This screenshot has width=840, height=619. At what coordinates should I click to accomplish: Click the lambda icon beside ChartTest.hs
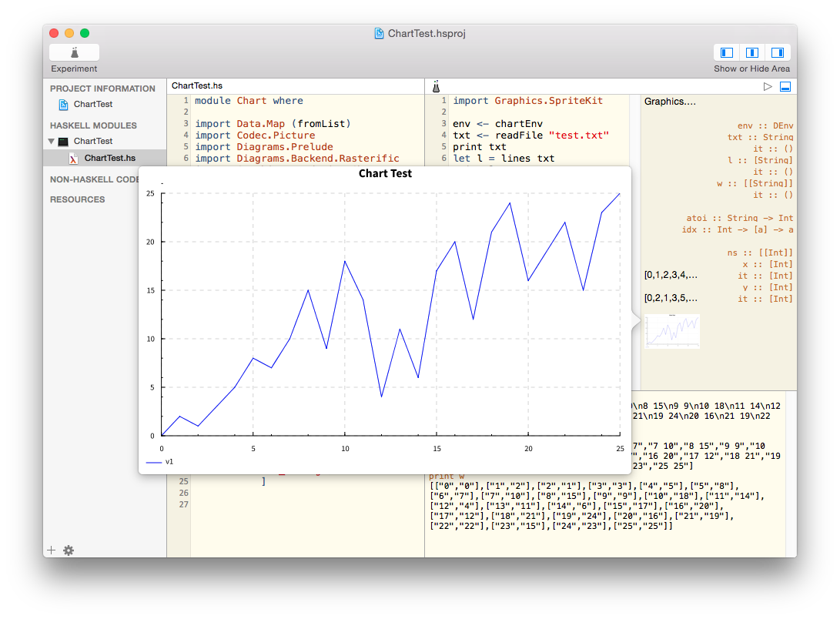[x=74, y=159]
